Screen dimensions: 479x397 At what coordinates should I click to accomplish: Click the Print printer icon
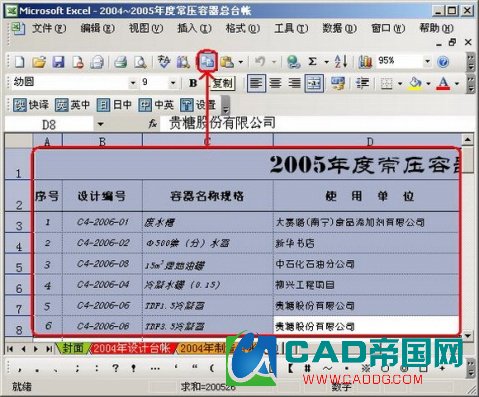click(121, 62)
